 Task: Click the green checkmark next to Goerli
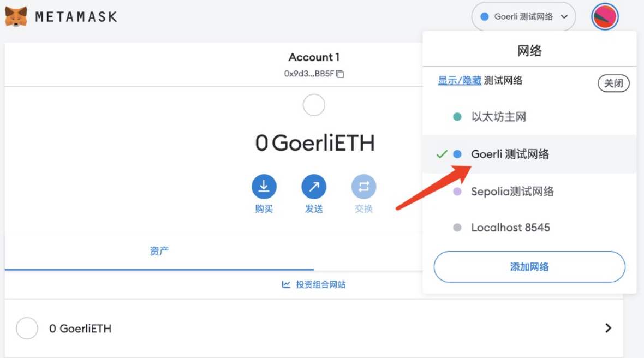pyautogui.click(x=442, y=154)
